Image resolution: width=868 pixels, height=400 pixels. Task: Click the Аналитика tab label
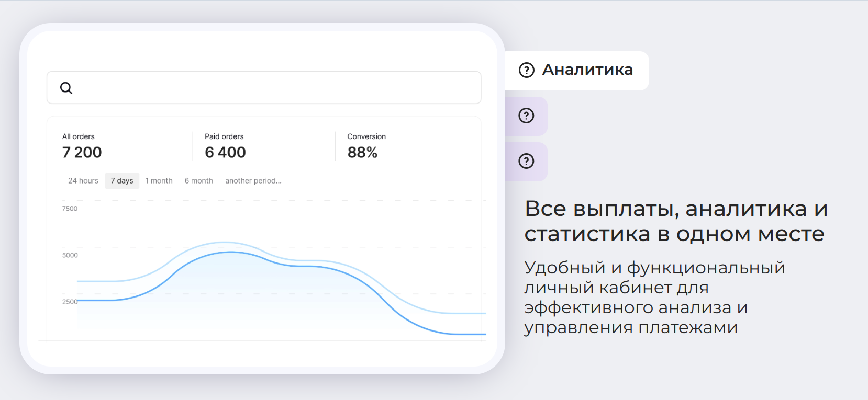(587, 70)
